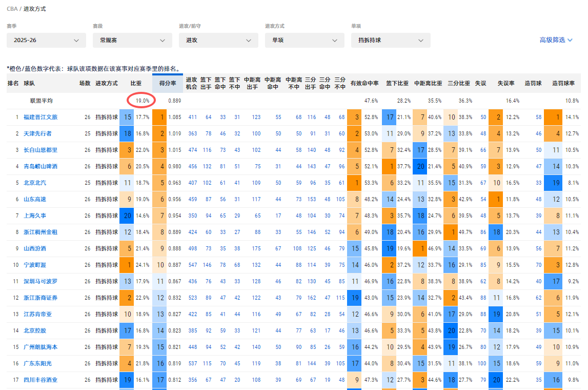Sort by 篮下比重 column header
Screen dimensions: 588x390
[x=397, y=83]
